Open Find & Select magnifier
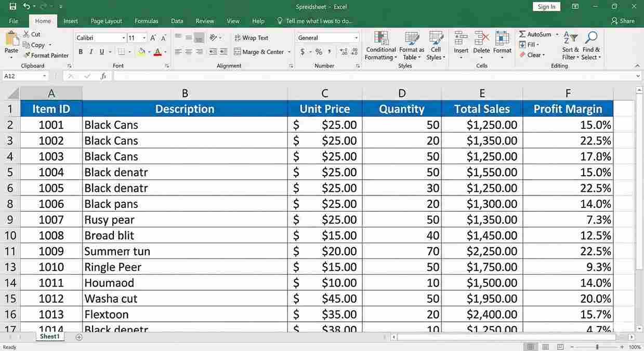The height and width of the screenshot is (351, 644). coord(591,39)
